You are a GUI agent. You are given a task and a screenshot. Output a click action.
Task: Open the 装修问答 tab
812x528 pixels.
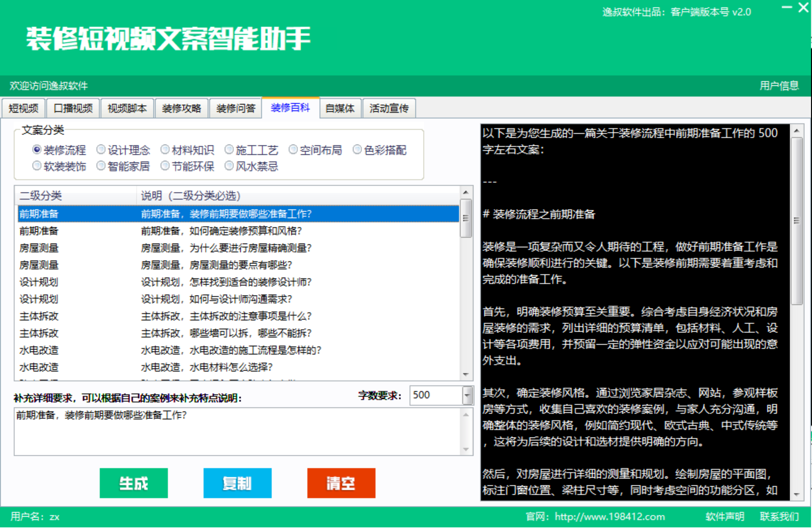pyautogui.click(x=236, y=108)
